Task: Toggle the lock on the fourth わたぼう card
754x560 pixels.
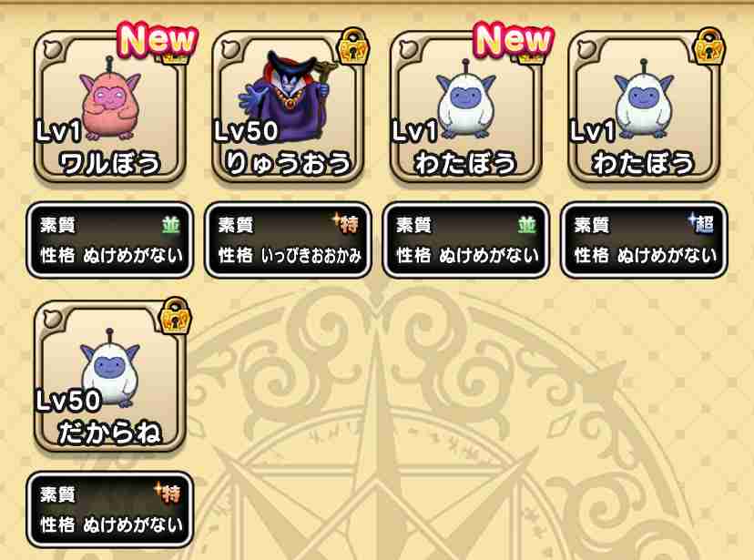Action: [710, 46]
